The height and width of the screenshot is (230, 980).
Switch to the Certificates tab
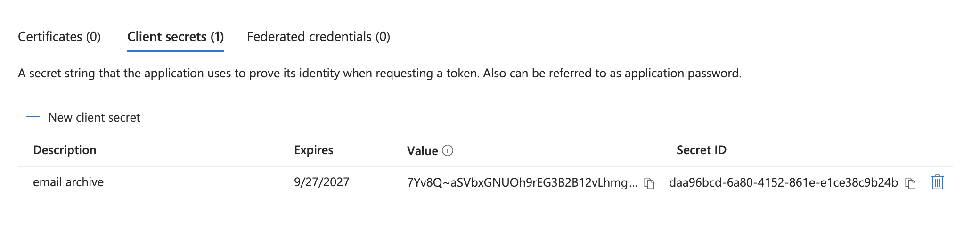(x=59, y=37)
